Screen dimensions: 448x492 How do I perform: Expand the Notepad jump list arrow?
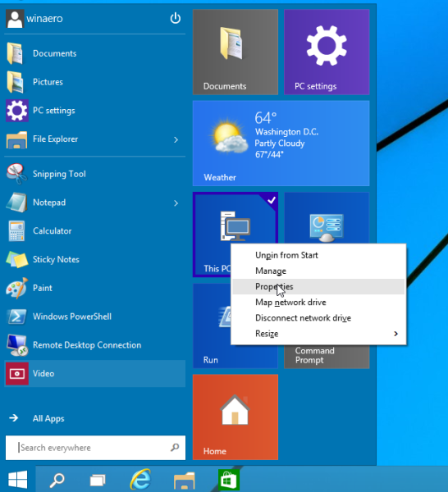click(176, 203)
